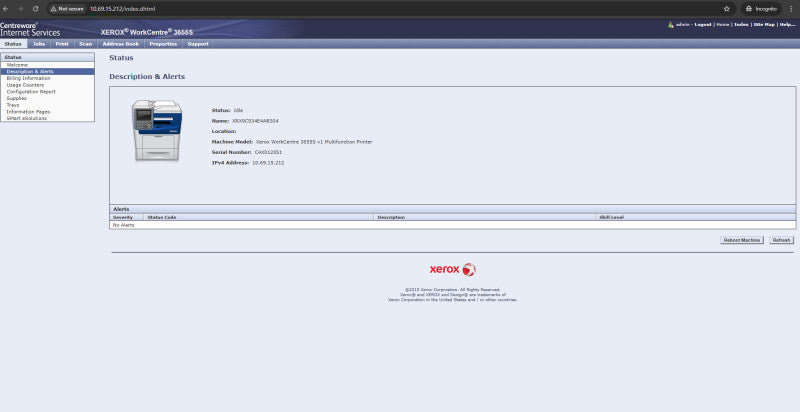
Task: Select the Status tab
Action: click(x=13, y=44)
